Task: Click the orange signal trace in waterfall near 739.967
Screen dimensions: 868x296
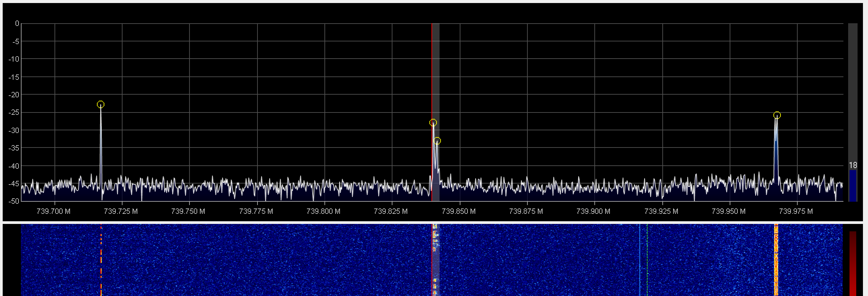Action: pyautogui.click(x=776, y=260)
